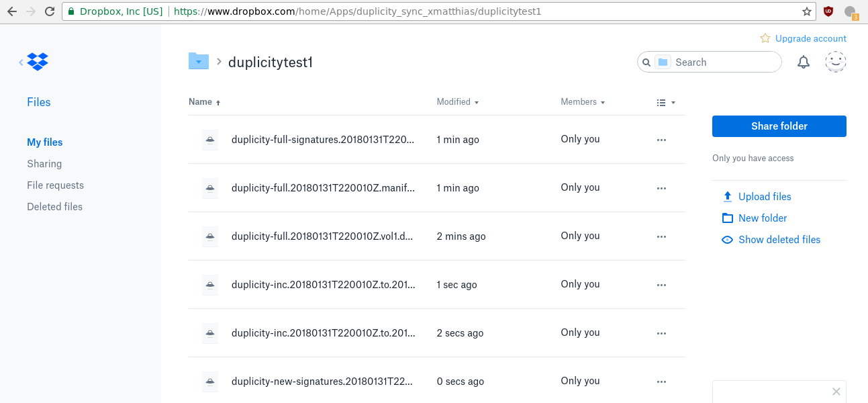Click the browser address bar URL
Screen dimensions: 868x403
tap(358, 11)
